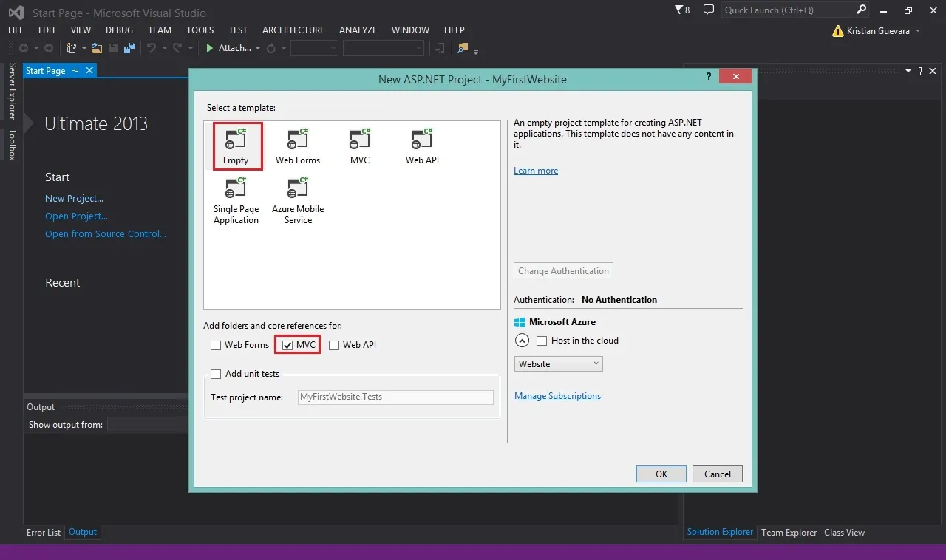Open the Manage Subscriptions link
The height and width of the screenshot is (560, 946).
pos(557,396)
